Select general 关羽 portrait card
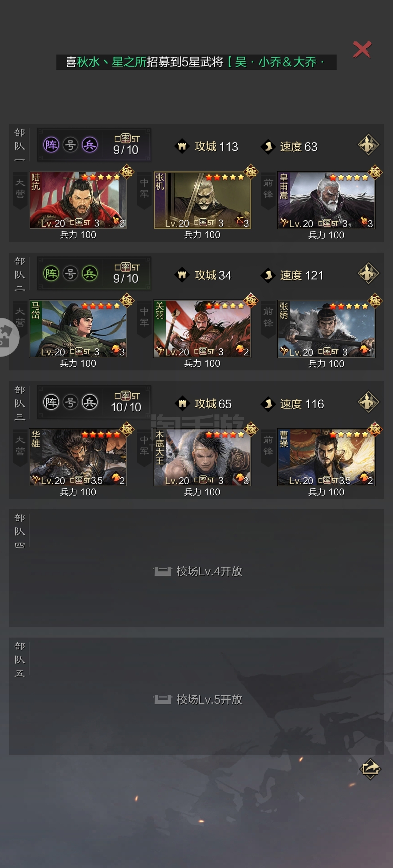 (x=202, y=329)
